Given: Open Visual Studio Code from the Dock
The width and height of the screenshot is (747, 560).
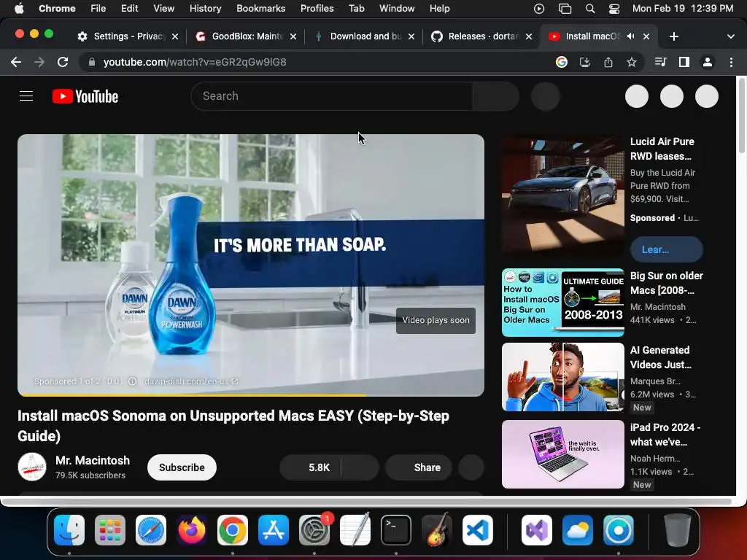Looking at the screenshot, I should coord(478,529).
